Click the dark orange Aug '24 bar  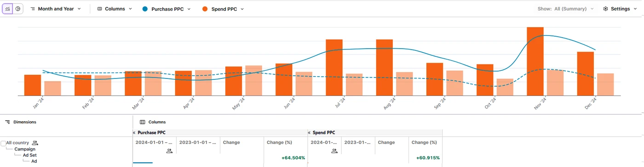384,67
